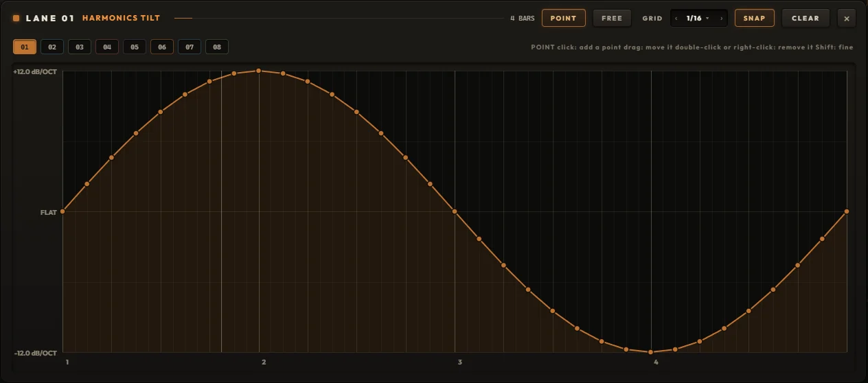Image resolution: width=868 pixels, height=383 pixels.
Task: Click the next grid value arrow
Action: pyautogui.click(x=721, y=19)
